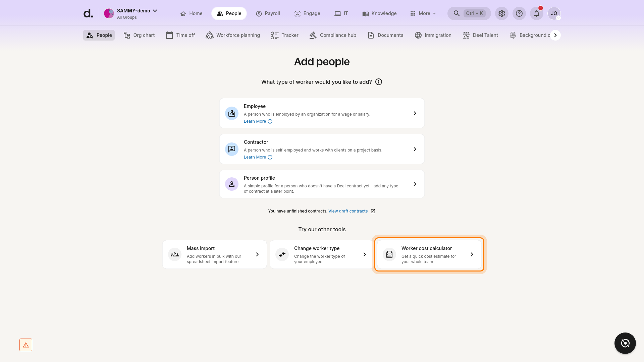Click the search magnifier in the search bar
Screen dimensions: 644x362
[456, 13]
